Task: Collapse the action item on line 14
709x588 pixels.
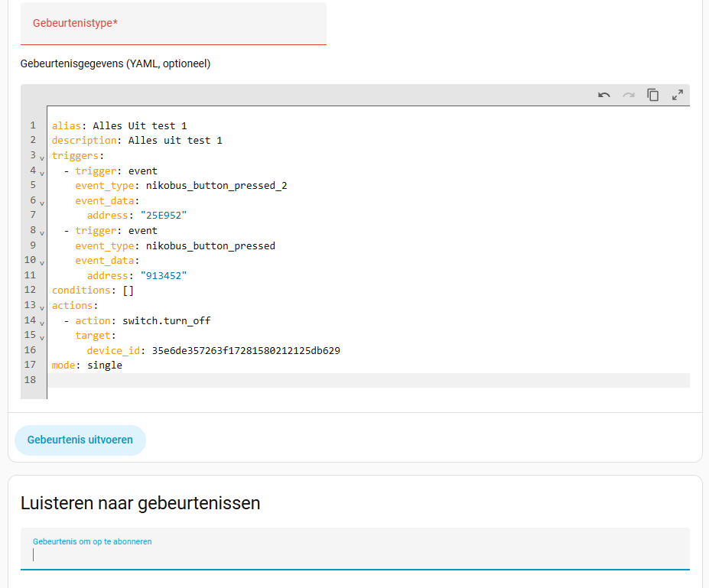Action: (x=42, y=322)
